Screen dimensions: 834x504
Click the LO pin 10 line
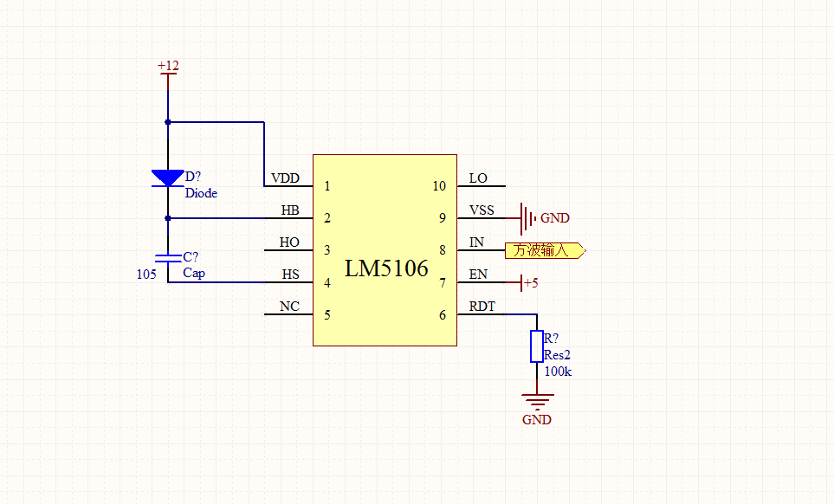482,186
